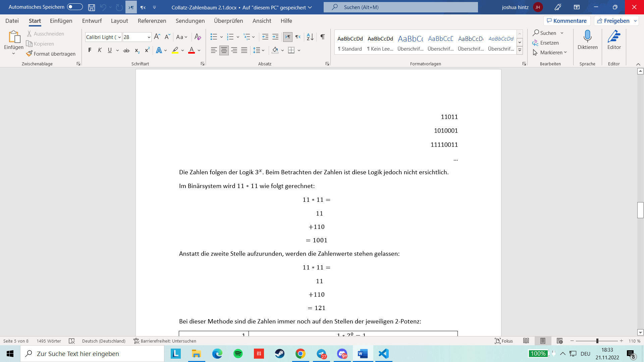The height and width of the screenshot is (362, 644).
Task: Toggle show paragraph marks ¶
Action: pos(322,37)
